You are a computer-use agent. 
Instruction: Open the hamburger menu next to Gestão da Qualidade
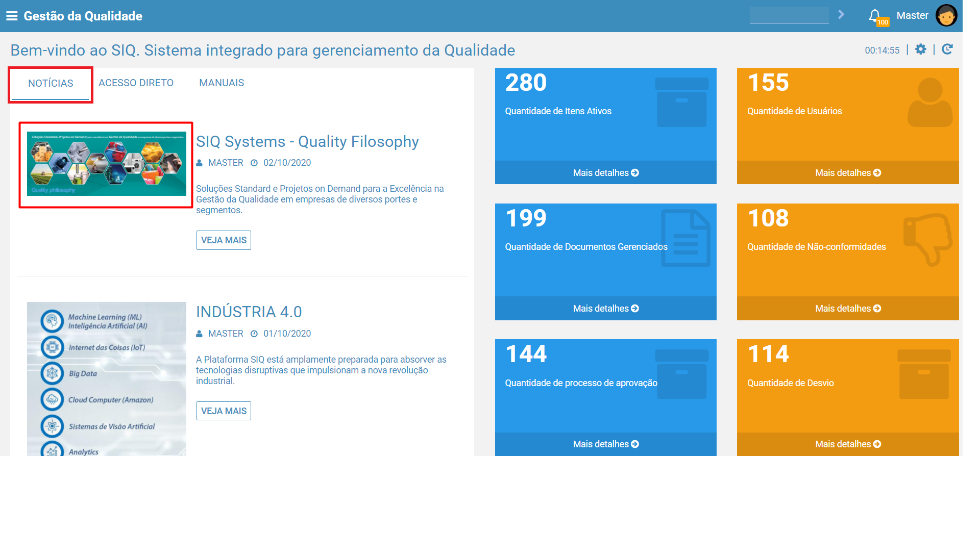12,16
